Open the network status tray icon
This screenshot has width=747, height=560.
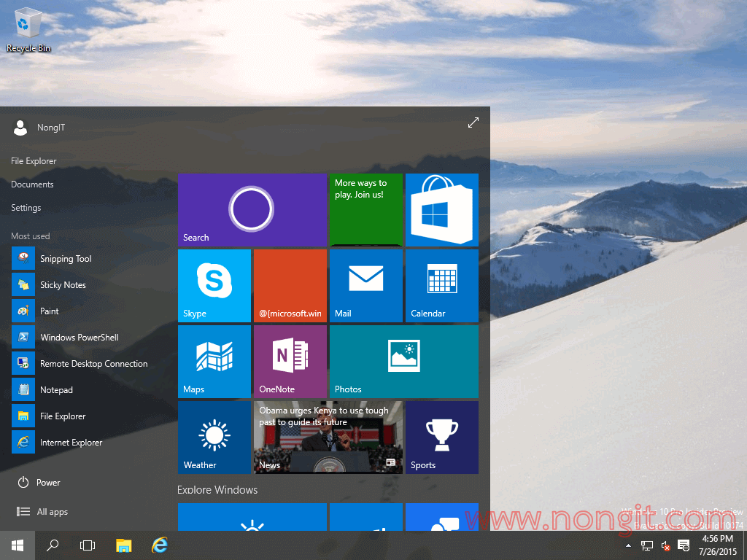click(x=647, y=545)
